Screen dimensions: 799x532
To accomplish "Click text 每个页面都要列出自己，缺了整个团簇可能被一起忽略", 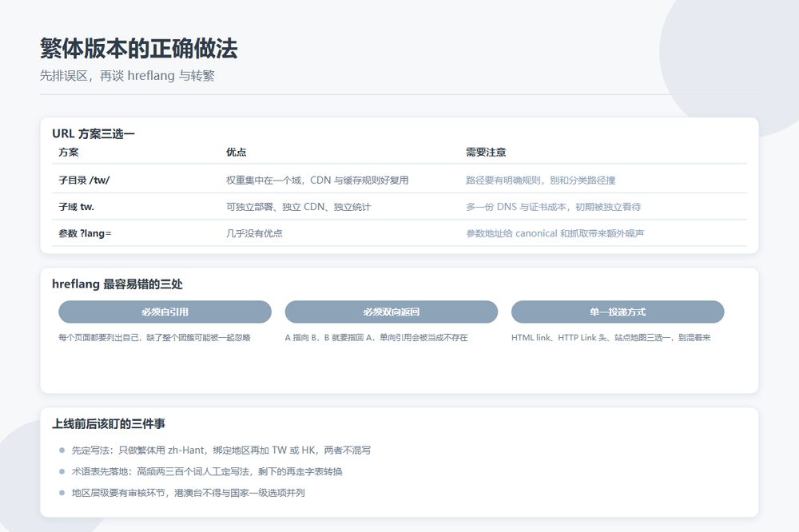I will [154, 337].
